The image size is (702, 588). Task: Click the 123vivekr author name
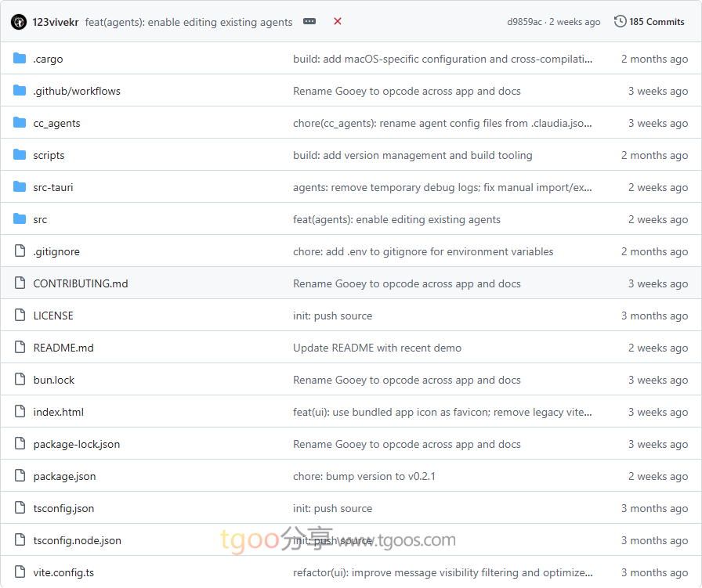point(56,22)
